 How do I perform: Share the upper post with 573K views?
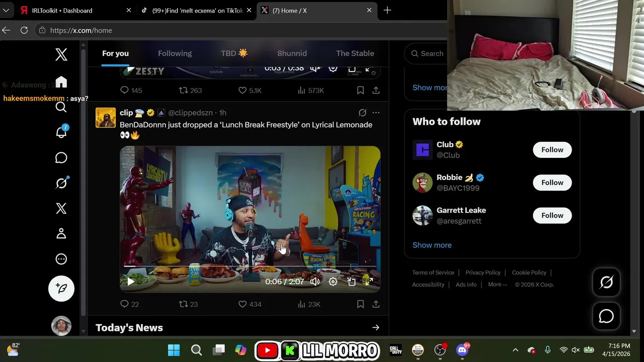coord(376,90)
